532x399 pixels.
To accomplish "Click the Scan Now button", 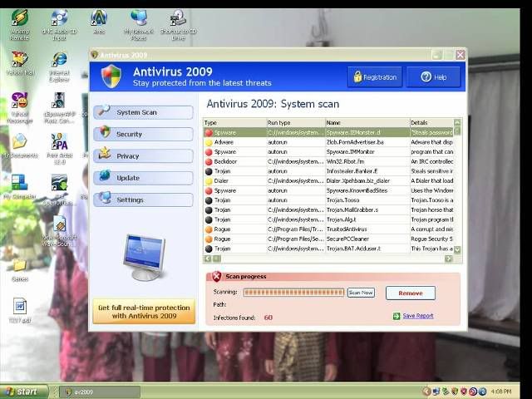I will (361, 293).
